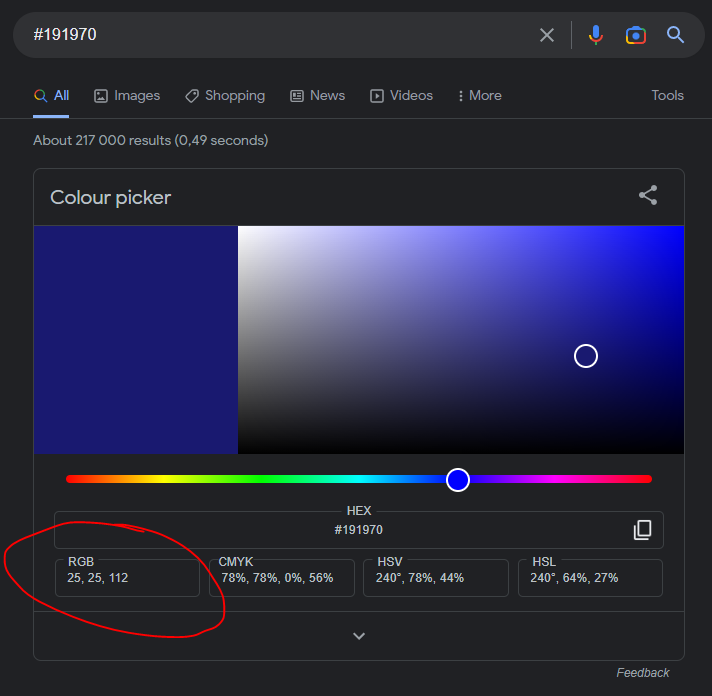712x696 pixels.
Task: Expand the colour picker with chevron
Action: 359,636
